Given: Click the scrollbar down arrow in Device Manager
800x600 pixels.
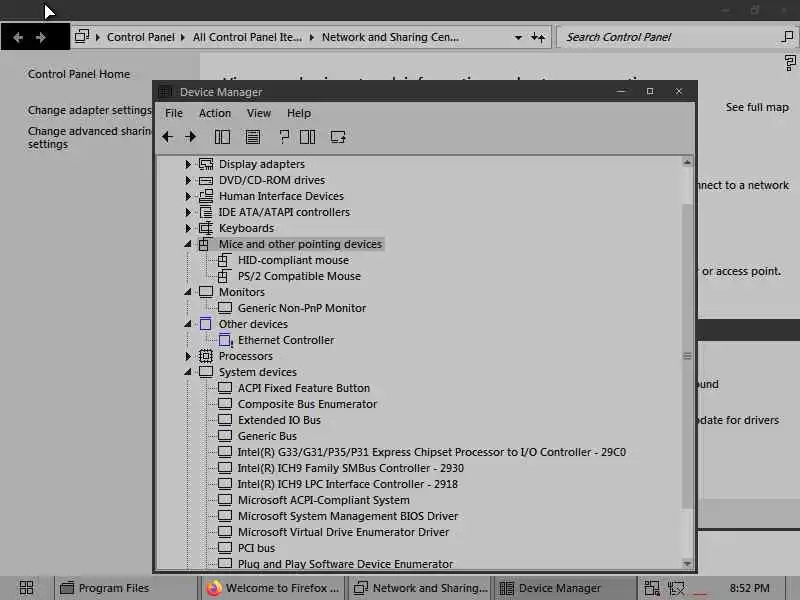Looking at the screenshot, I should (687, 563).
